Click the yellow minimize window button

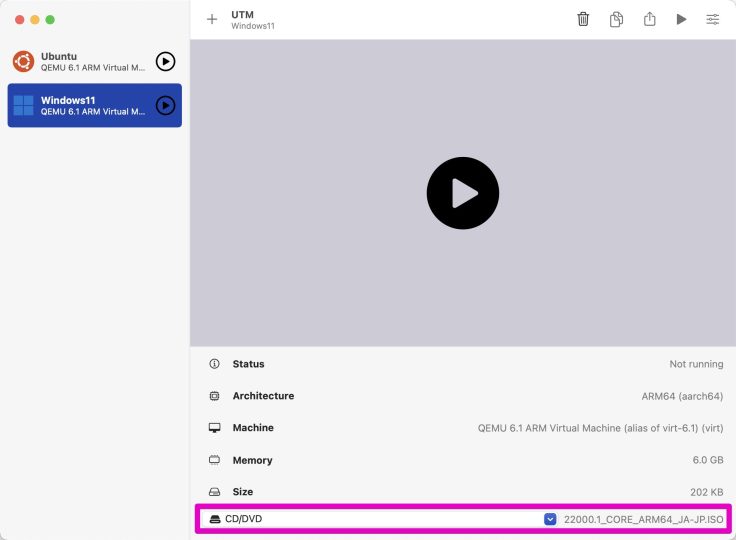pos(35,19)
